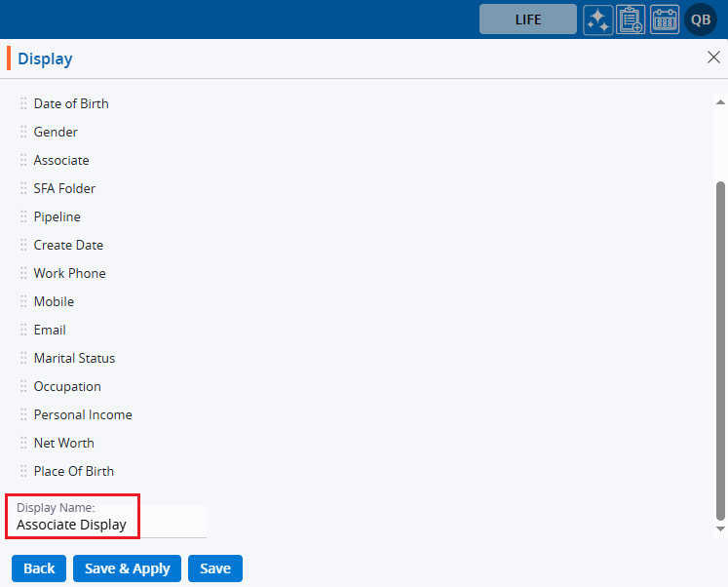The width and height of the screenshot is (728, 587).
Task: Open the QB user profile avatar
Action: click(x=701, y=20)
